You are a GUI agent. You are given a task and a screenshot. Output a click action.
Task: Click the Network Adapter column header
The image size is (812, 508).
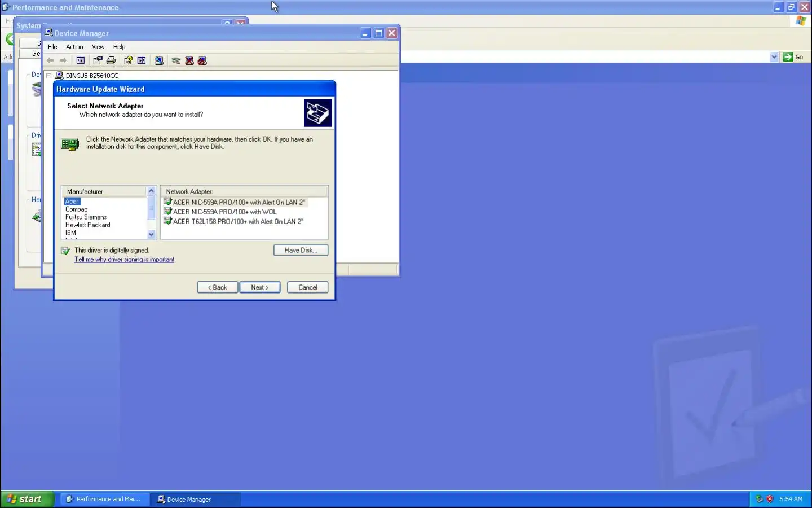point(244,191)
